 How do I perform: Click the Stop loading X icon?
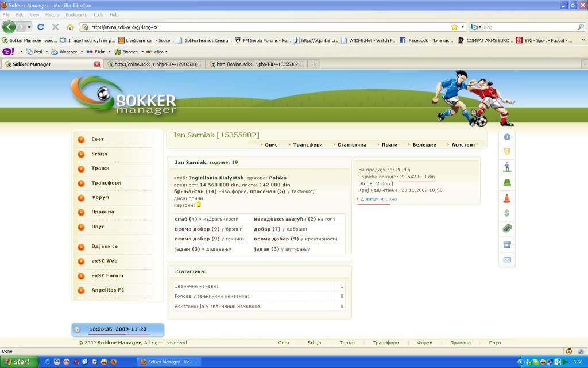pyautogui.click(x=56, y=27)
